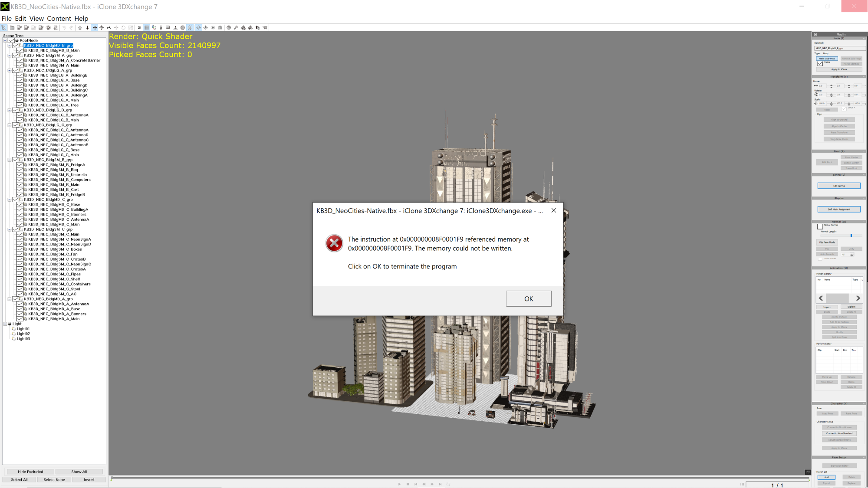Screen dimensions: 868x488
Task: Click the open-folder toolbar icon
Action: tap(12, 28)
